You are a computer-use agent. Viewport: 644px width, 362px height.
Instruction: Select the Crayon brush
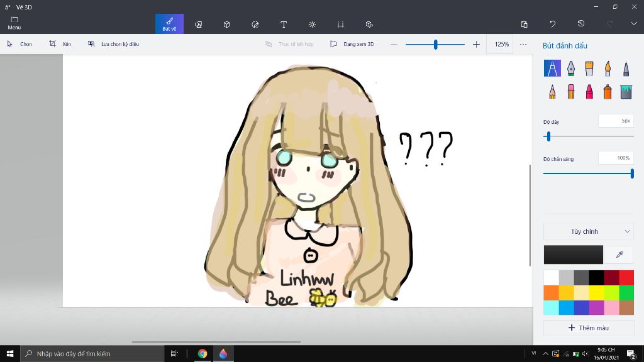tap(589, 92)
